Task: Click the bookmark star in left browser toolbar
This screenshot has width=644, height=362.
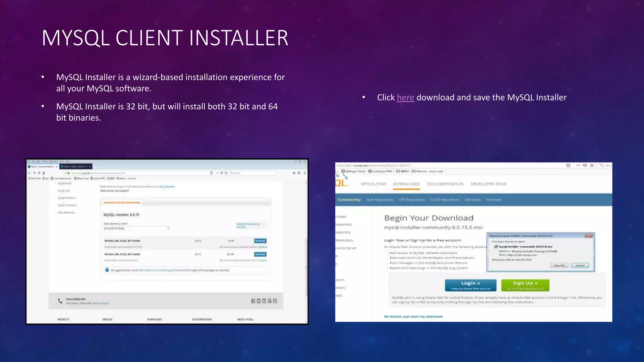Action: point(226,173)
